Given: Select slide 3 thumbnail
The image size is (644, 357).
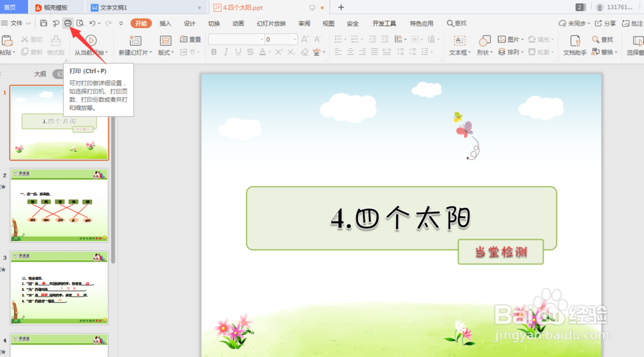Looking at the screenshot, I should point(59,288).
